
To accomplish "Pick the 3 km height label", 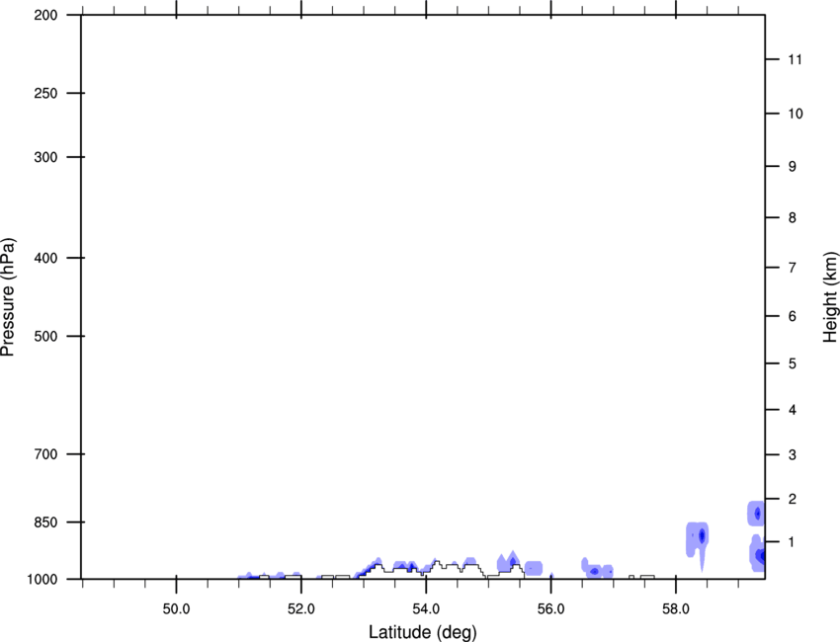I will click(x=793, y=455).
